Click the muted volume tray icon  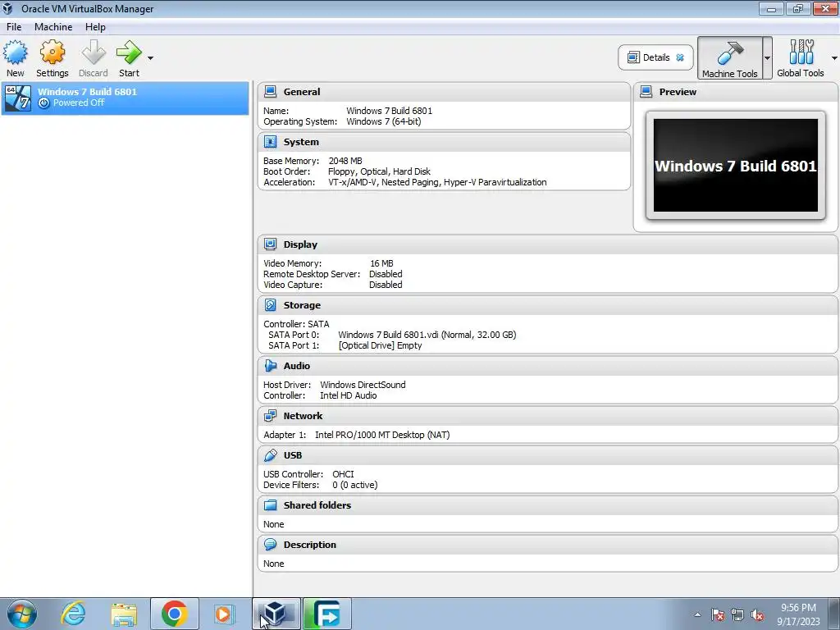point(757,614)
